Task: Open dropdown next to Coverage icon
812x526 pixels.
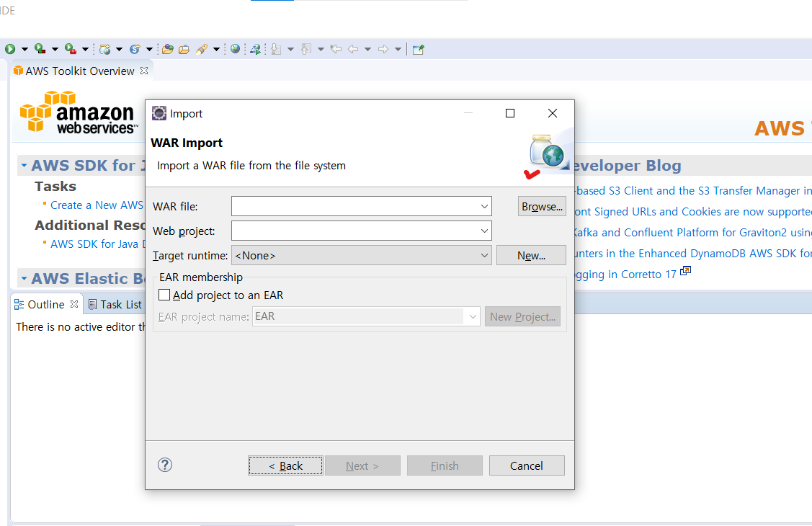Action: 54,49
